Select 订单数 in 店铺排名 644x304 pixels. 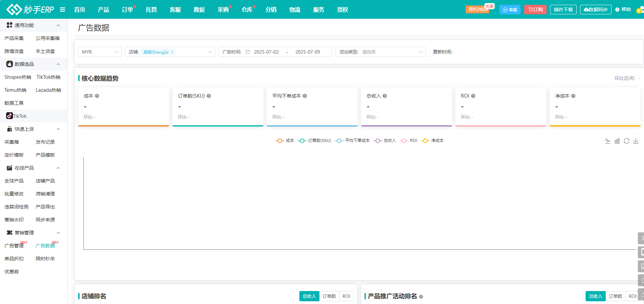pyautogui.click(x=329, y=296)
